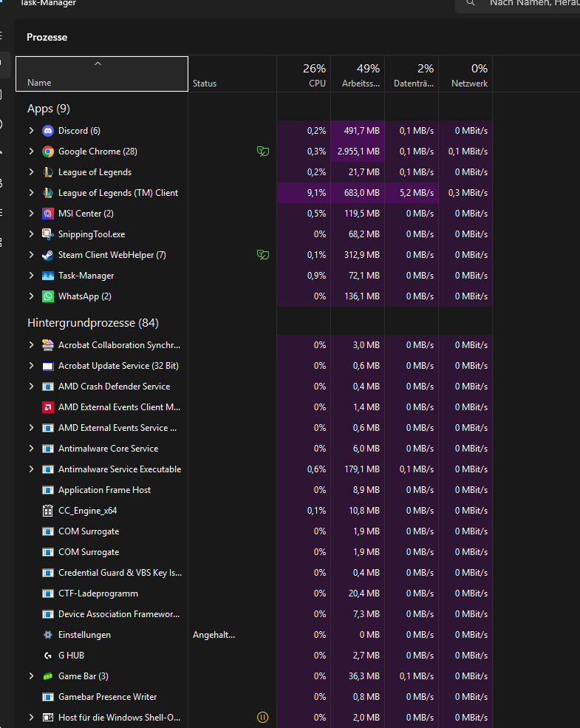Image resolution: width=580 pixels, height=728 pixels.
Task: Expand the Google Chrome (28) process group
Action: pos(31,152)
